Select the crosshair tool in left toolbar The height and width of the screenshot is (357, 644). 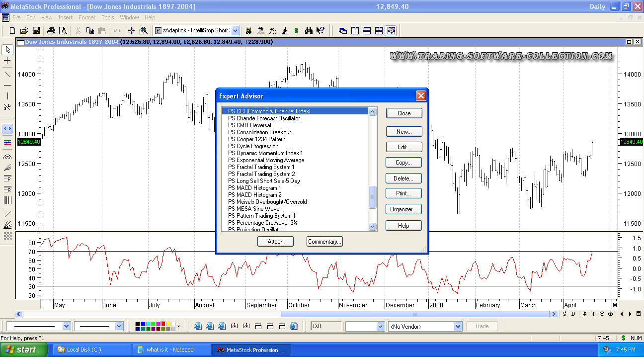pyautogui.click(x=7, y=61)
